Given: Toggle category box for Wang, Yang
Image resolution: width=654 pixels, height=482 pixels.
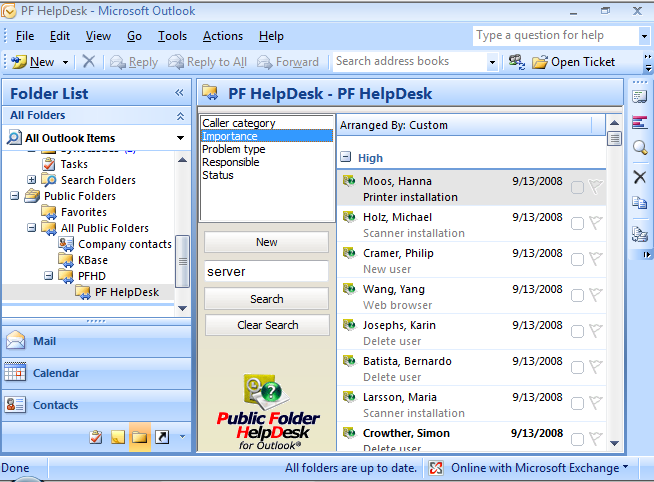Looking at the screenshot, I should [577, 296].
